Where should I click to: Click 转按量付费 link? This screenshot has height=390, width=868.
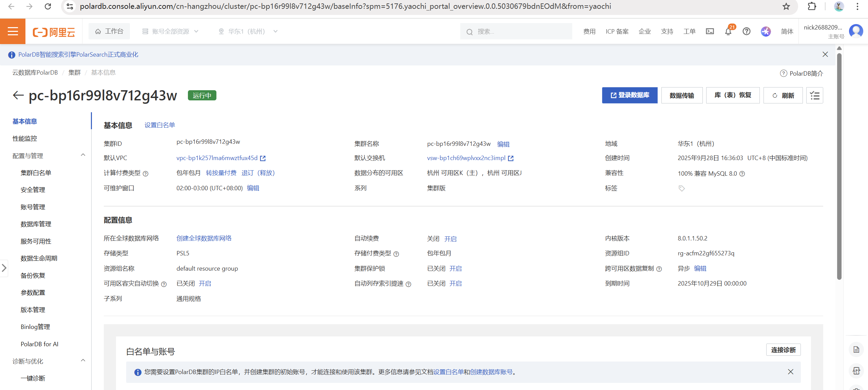click(x=221, y=173)
